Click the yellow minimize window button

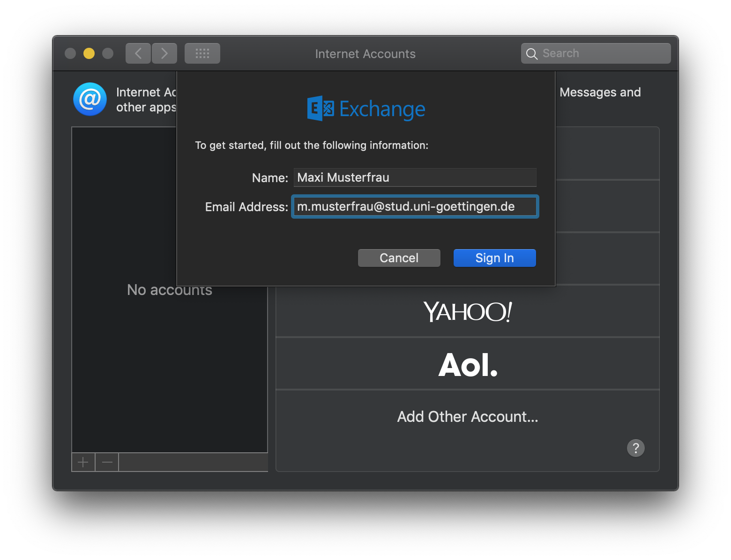pos(89,53)
